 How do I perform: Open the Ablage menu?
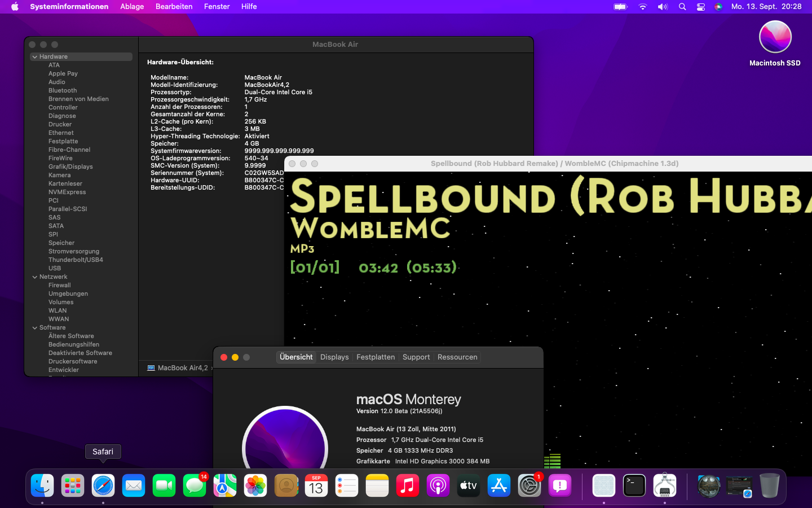(x=132, y=7)
